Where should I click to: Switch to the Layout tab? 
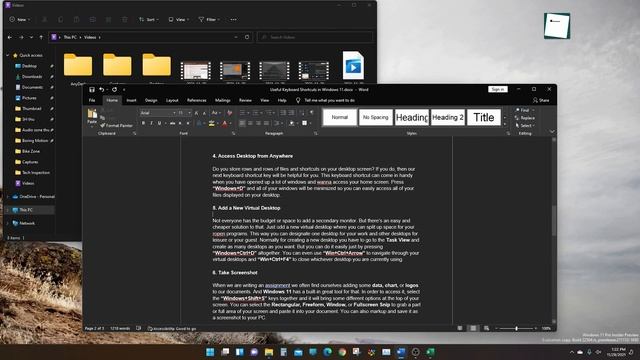tap(172, 100)
